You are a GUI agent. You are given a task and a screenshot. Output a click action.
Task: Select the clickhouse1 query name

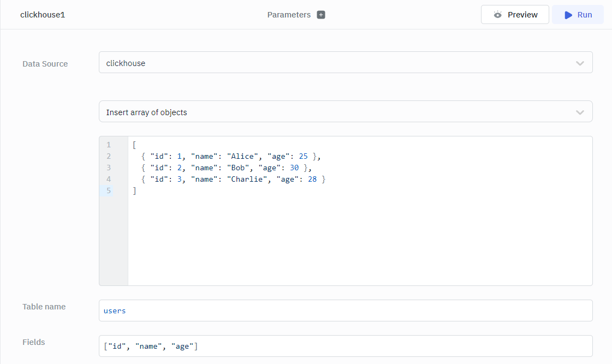[43, 15]
